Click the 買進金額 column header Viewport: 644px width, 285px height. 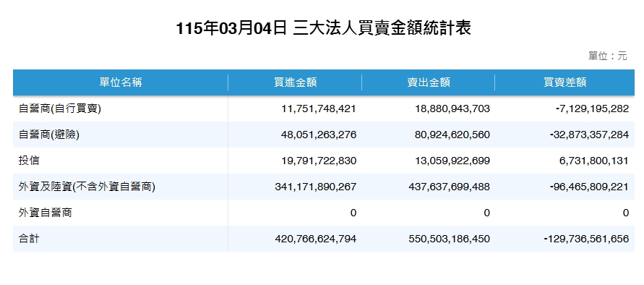[x=295, y=82]
